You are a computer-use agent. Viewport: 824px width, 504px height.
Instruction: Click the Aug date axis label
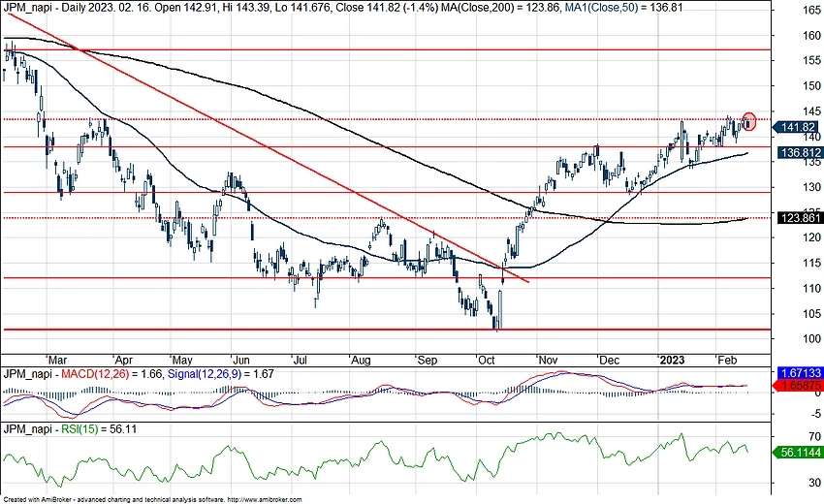361,360
